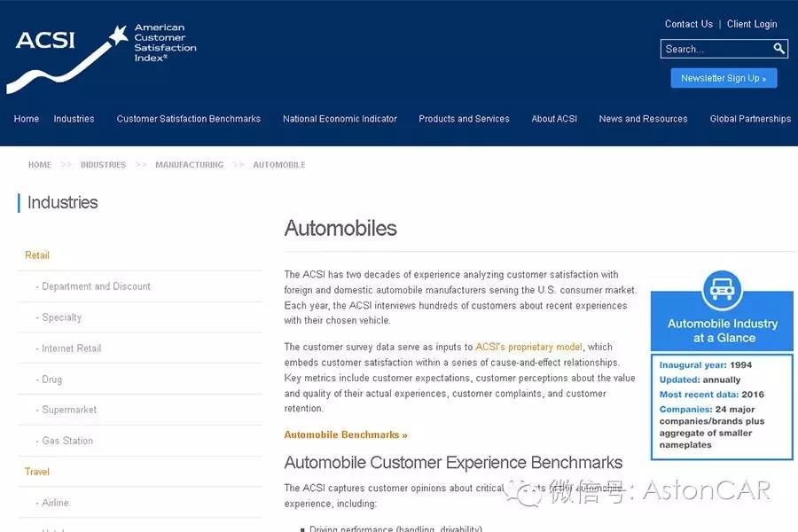Click the INDUSTRIES breadcrumb
Image resolution: width=798 pixels, height=532 pixels.
pos(103,165)
